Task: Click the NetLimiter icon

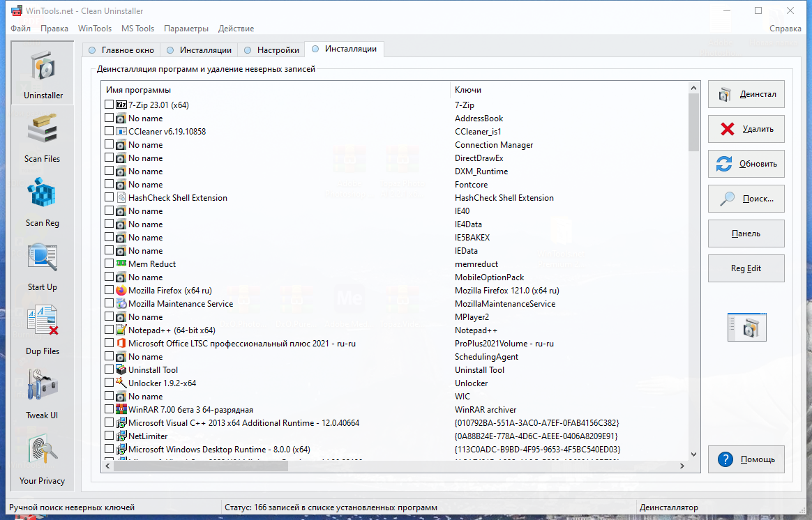Action: coord(121,436)
